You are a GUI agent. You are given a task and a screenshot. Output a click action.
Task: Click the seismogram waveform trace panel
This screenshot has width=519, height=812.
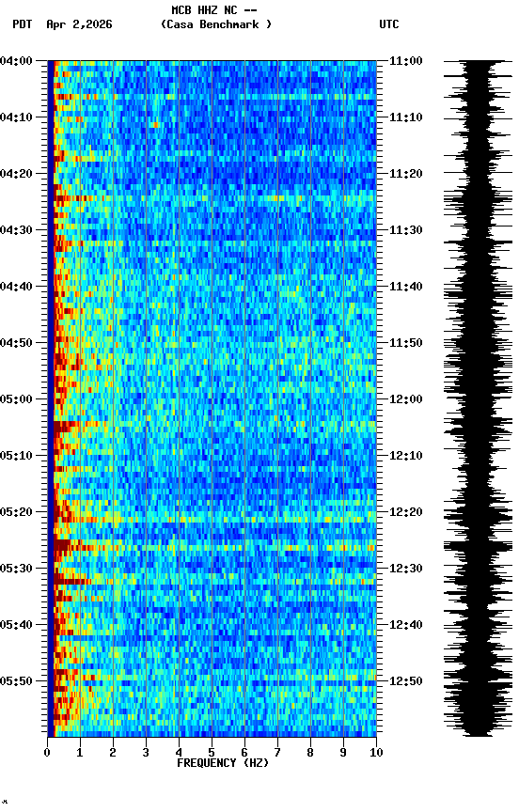tap(478, 398)
